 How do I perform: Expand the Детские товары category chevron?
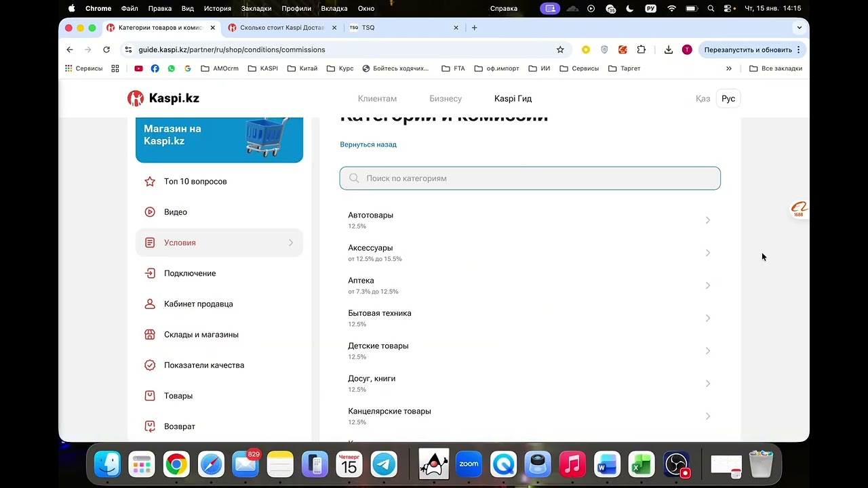coord(707,350)
